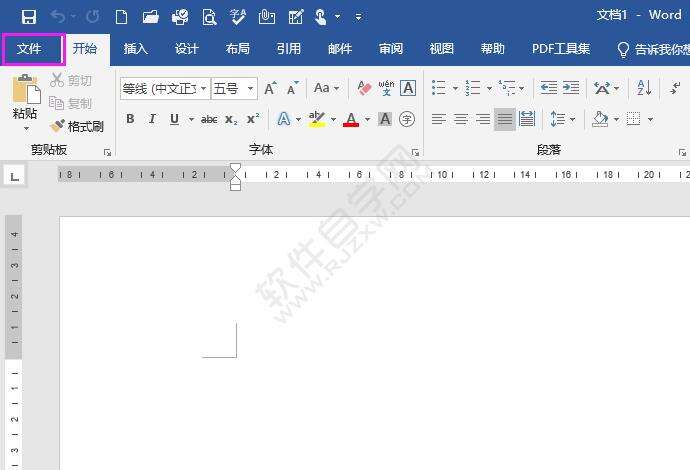The width and height of the screenshot is (690, 470).
Task: Toggle bold formatting
Action: [130, 119]
